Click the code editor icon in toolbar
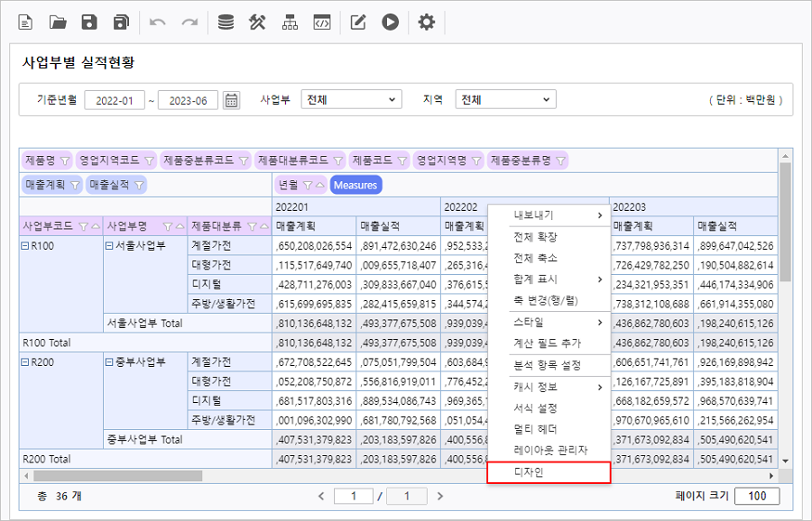 (321, 23)
